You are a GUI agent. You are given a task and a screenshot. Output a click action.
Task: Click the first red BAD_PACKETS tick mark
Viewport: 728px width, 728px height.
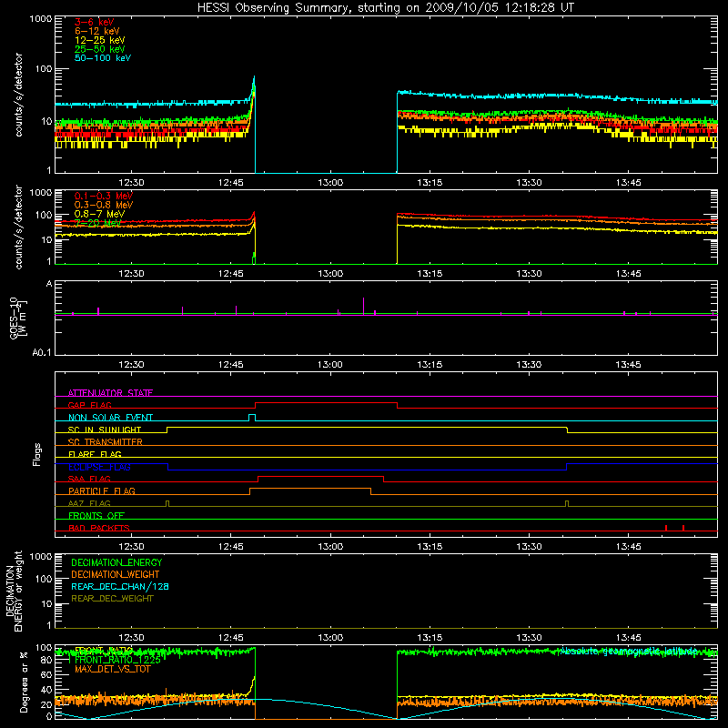pos(666,528)
